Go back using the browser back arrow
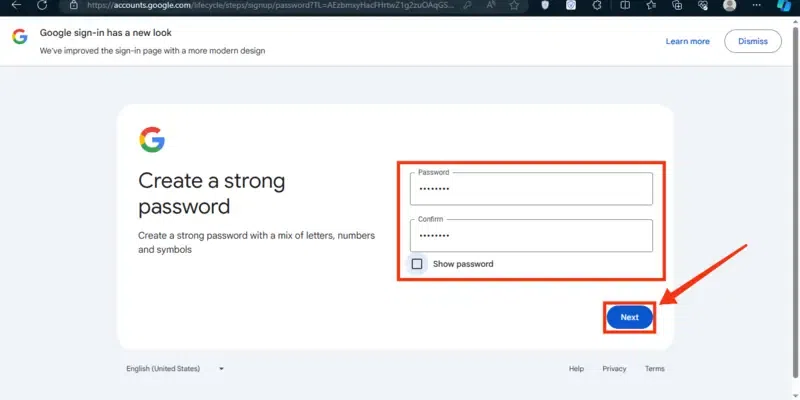This screenshot has height=400, width=800. [x=16, y=5]
